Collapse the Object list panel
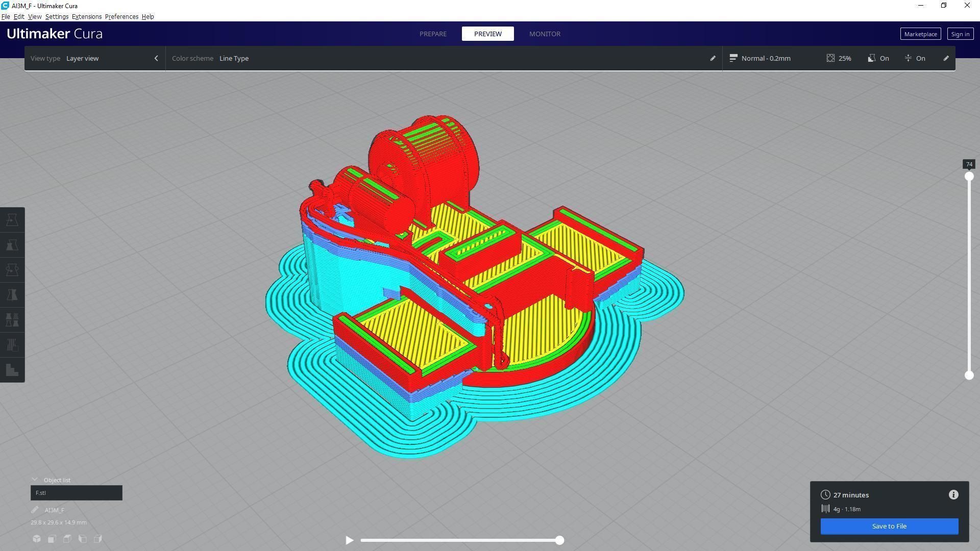 coord(35,480)
